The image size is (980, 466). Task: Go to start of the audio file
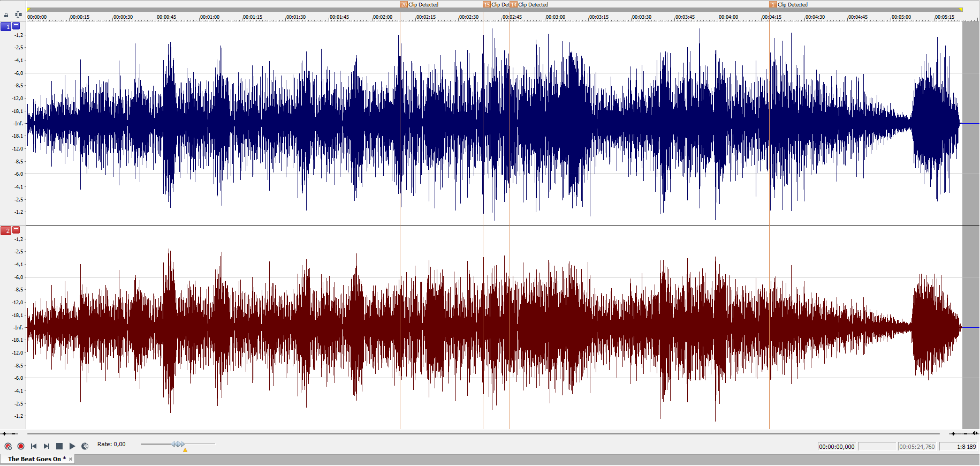click(x=34, y=446)
